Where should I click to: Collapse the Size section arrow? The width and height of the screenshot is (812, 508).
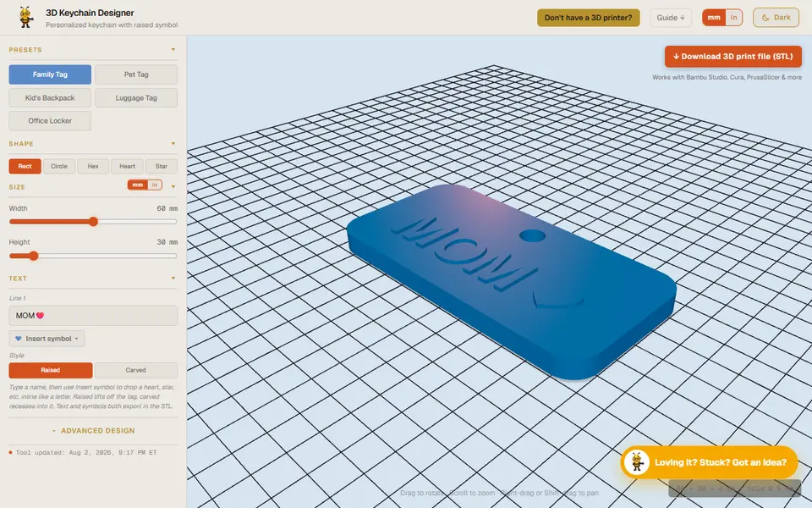pyautogui.click(x=173, y=186)
